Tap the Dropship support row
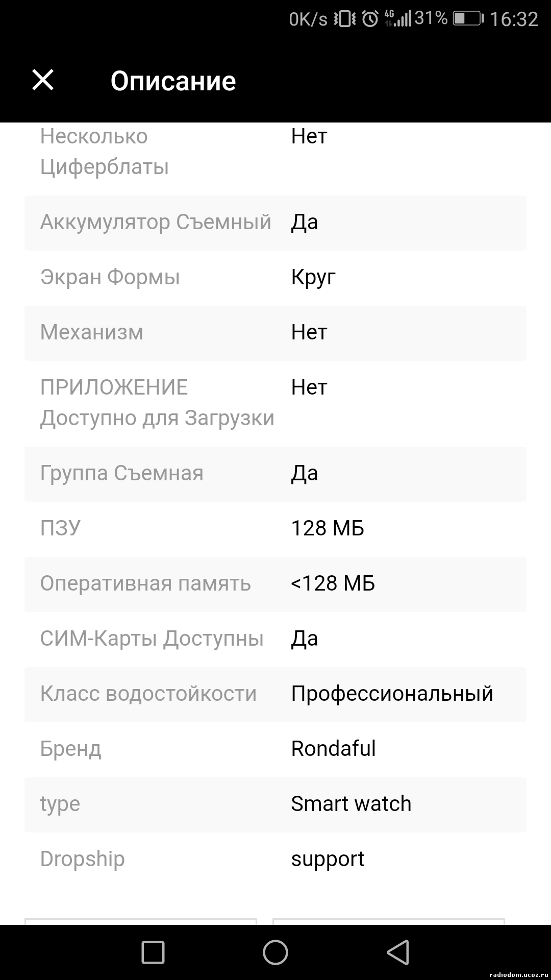 (275, 860)
